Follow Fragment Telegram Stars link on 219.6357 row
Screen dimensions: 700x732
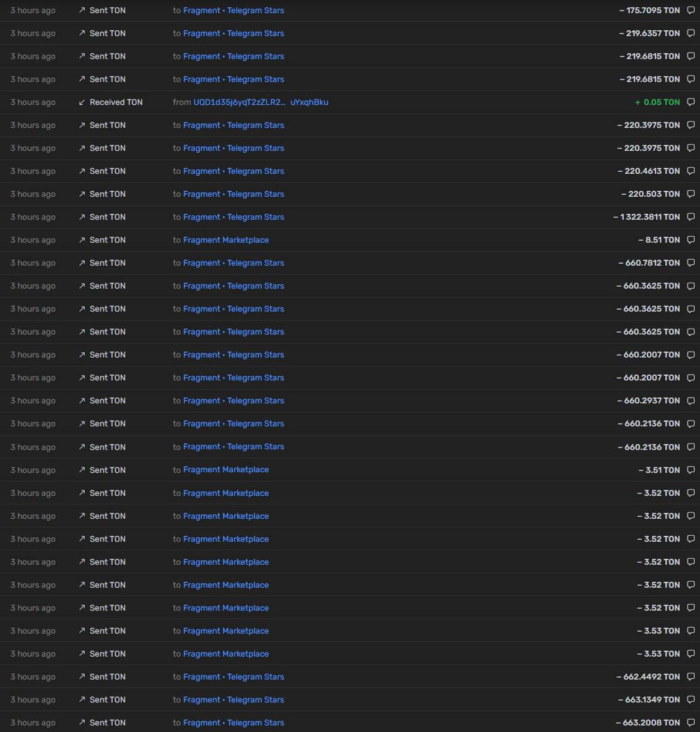[234, 33]
